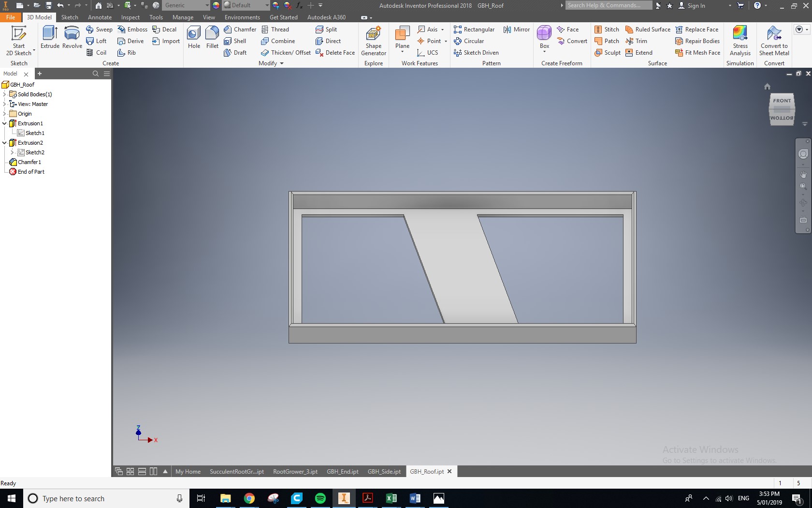
Task: Open the Sketch ribbon tab
Action: 70,17
